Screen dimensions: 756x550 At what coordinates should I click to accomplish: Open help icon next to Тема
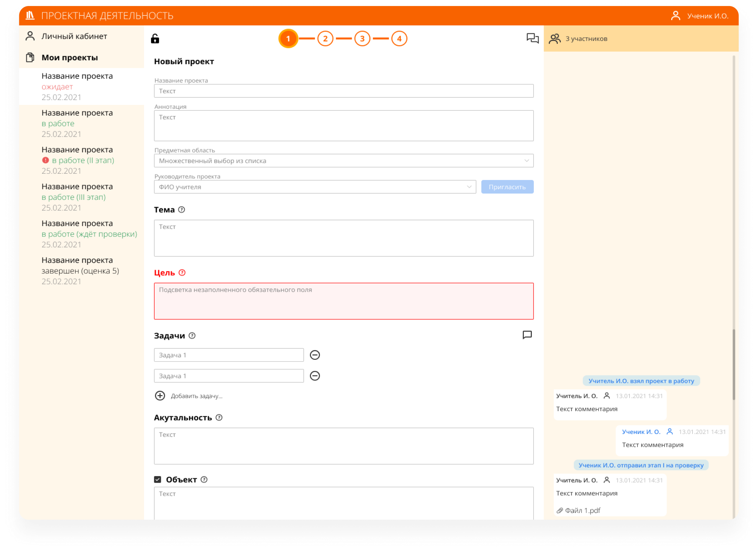[182, 209]
